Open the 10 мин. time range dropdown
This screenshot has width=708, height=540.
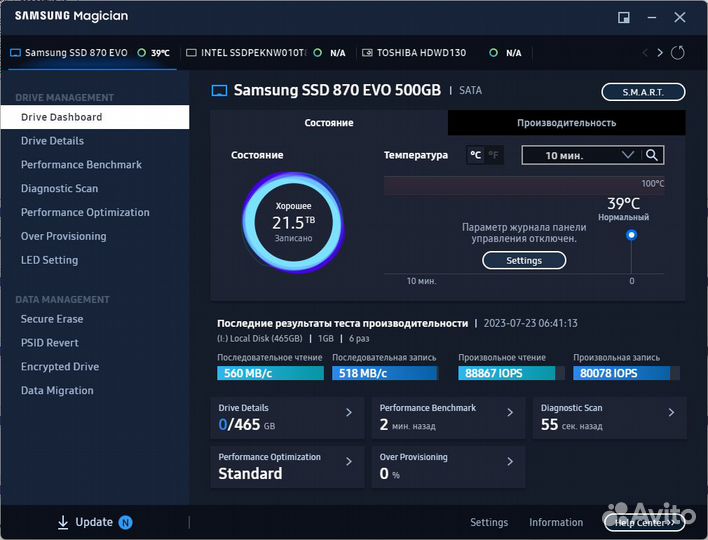(x=582, y=155)
